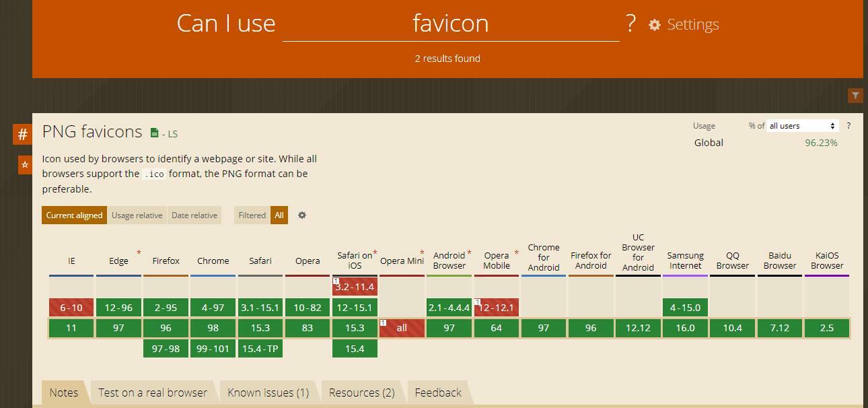Click the Edge 12-96 cell
Viewport: 868px width, 408px height.
click(x=118, y=308)
